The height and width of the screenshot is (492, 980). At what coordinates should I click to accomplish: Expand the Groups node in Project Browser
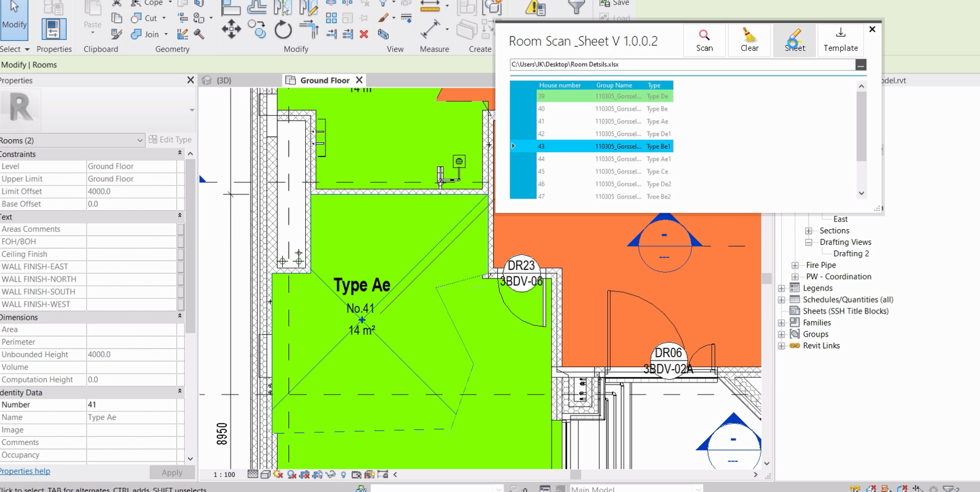[781, 334]
